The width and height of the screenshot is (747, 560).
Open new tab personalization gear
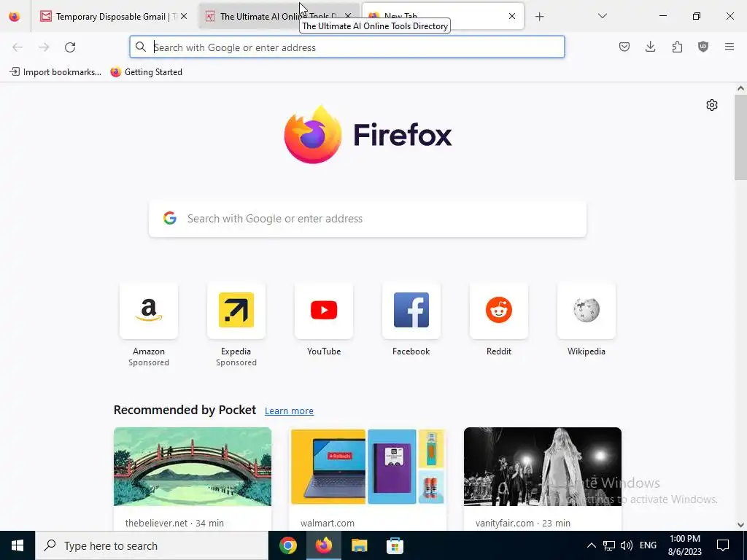[712, 105]
